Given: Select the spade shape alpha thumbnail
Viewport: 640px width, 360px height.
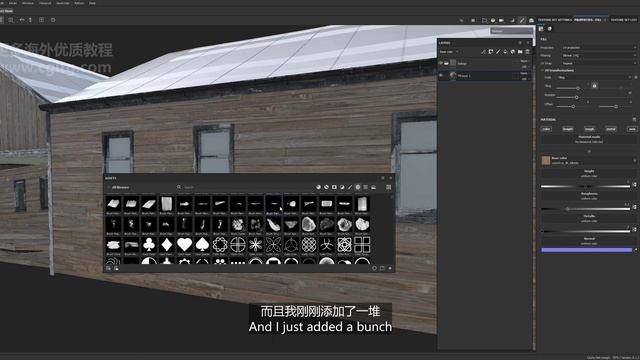Looking at the screenshot, I should 202,244.
